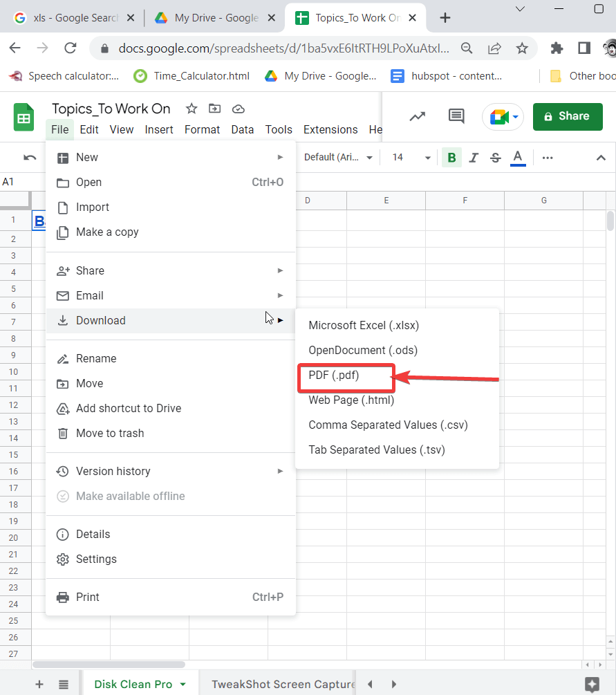Open the Extensions menu
This screenshot has width=616, height=695.
(330, 129)
